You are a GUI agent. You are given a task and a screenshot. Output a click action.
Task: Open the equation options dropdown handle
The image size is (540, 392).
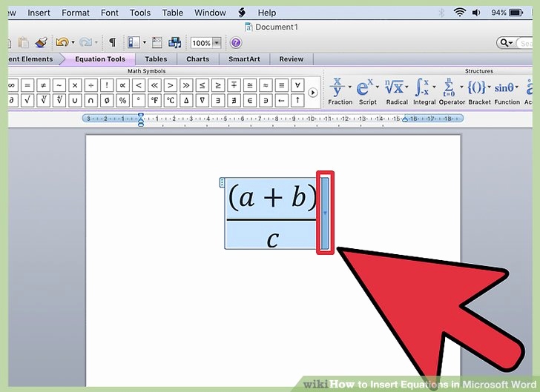pyautogui.click(x=325, y=213)
